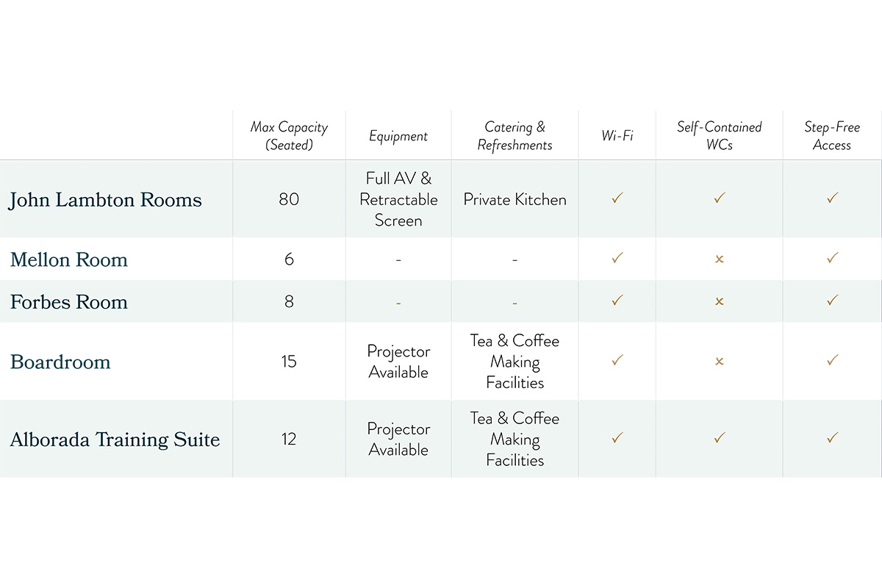Select the Max Capacity (Seated) column header
882x588 pixels.
point(289,136)
